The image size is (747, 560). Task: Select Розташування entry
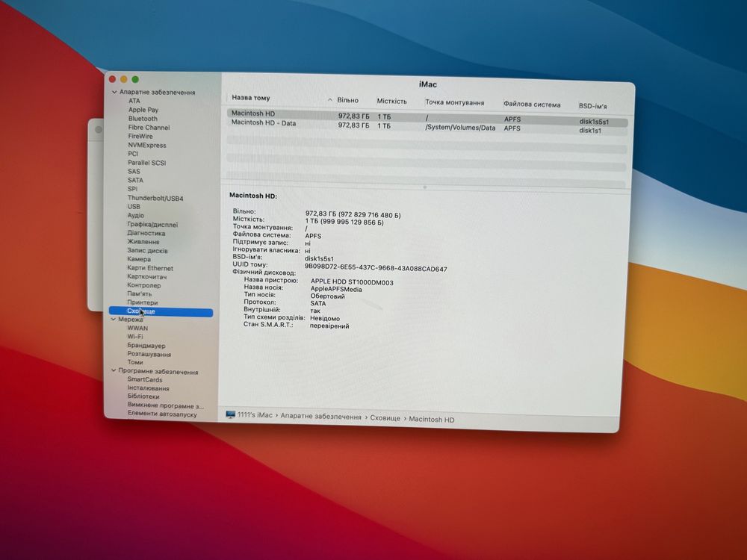149,354
